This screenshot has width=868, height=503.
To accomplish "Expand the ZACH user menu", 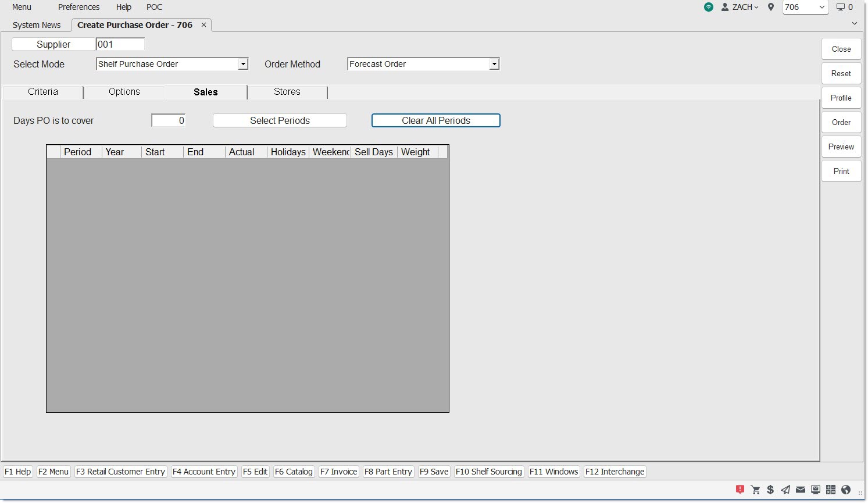I will coord(741,7).
